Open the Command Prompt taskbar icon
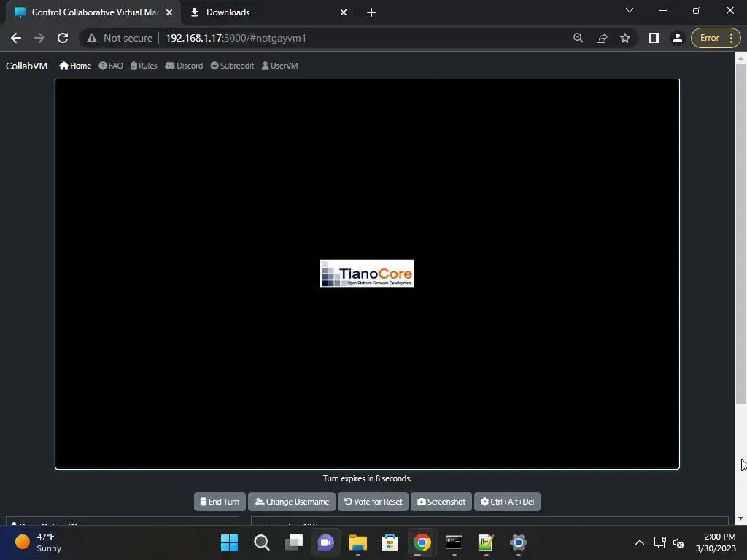This screenshot has height=560, width=747. click(x=454, y=542)
